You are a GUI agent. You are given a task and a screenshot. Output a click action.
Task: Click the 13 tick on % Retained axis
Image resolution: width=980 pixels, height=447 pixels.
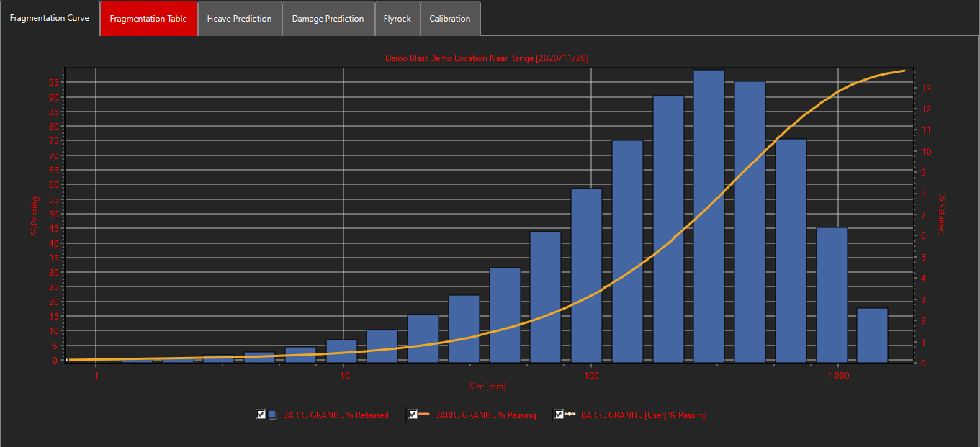coord(927,89)
